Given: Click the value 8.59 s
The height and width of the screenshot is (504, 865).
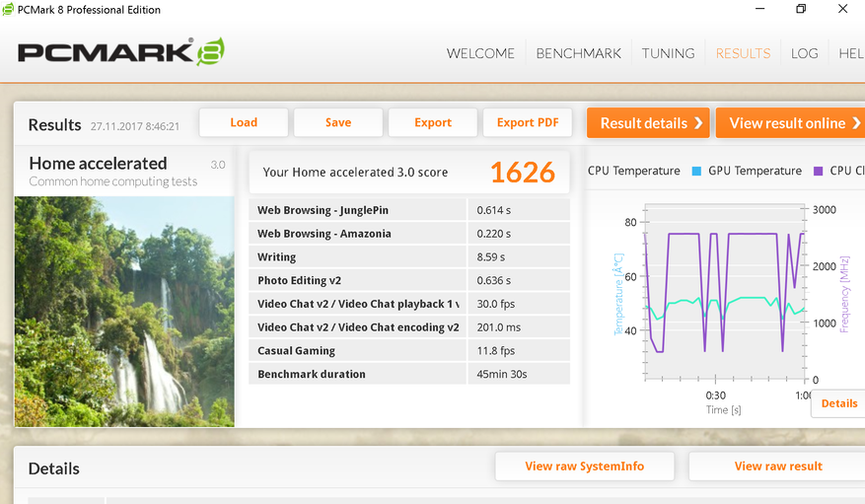Looking at the screenshot, I should [491, 257].
